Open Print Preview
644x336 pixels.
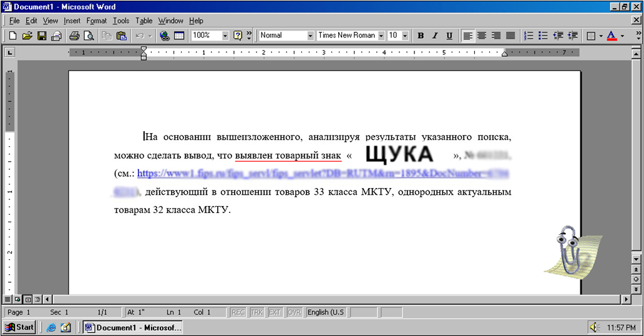89,36
